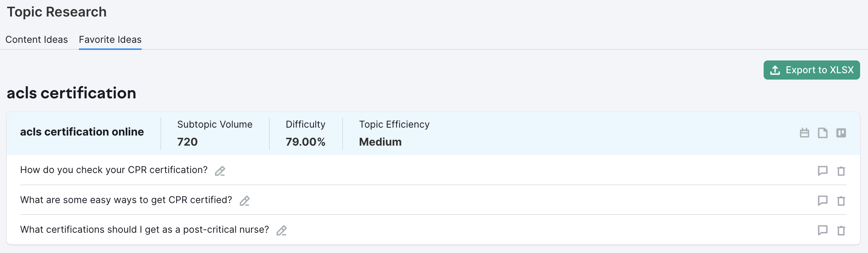This screenshot has height=253, width=868.
Task: Open comment for the CPR certification check question
Action: (x=823, y=171)
